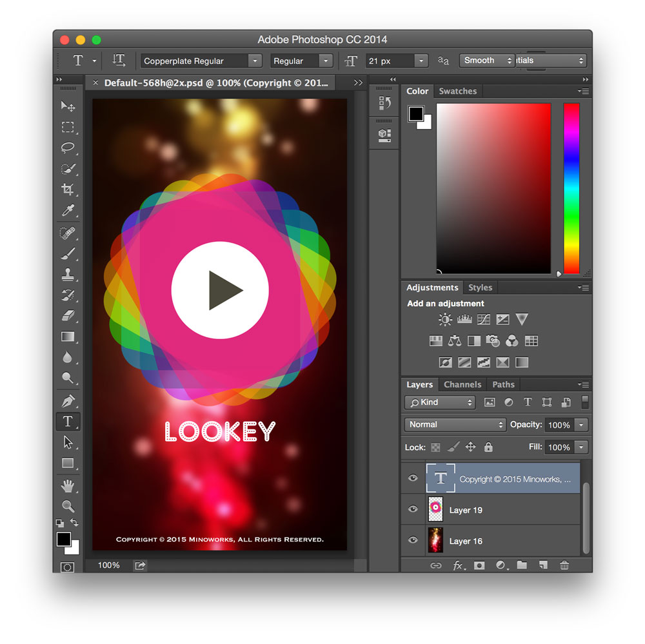
Task: Switch to the Swatches tab
Action: pos(457,92)
